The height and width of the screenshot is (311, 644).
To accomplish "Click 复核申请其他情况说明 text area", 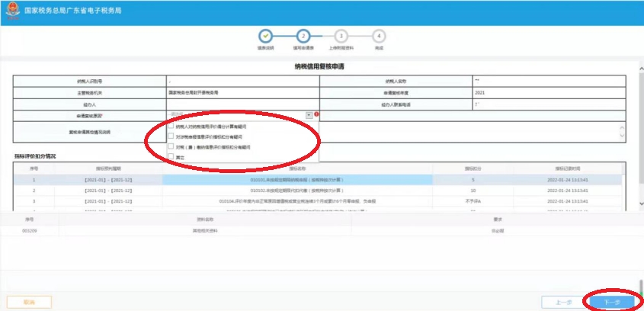I will 473,132.
